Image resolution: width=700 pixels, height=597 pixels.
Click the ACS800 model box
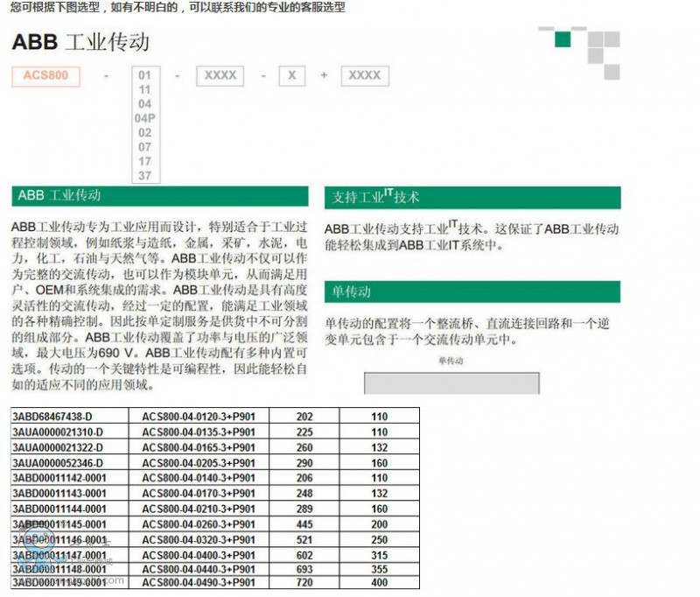[46, 76]
